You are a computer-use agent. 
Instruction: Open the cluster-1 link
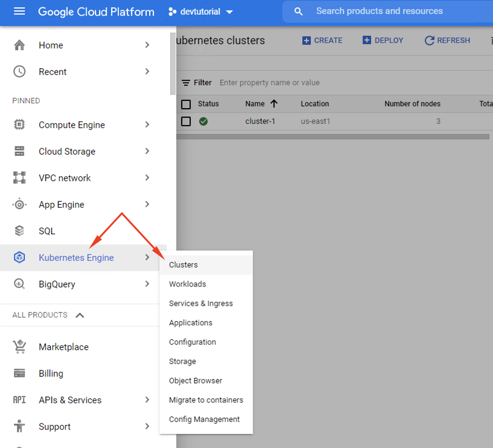point(260,121)
